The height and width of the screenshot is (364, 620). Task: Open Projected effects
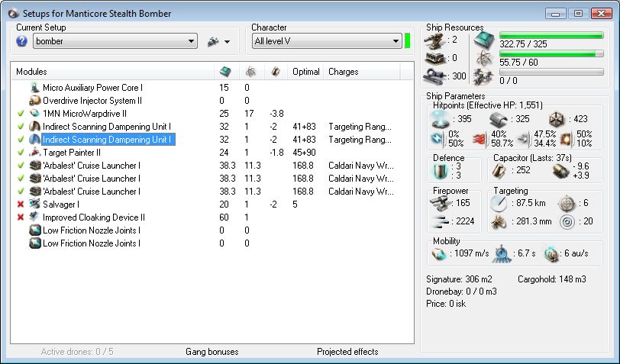(347, 352)
